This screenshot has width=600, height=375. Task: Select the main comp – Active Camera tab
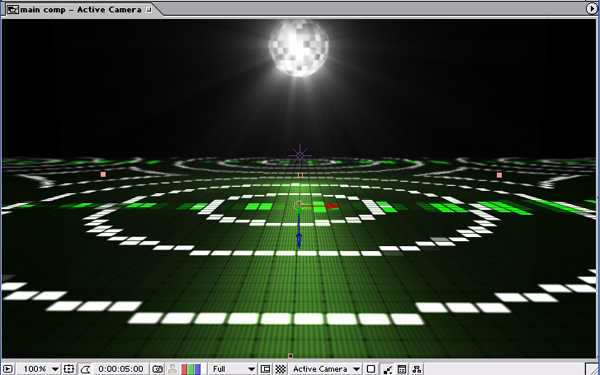[80, 9]
